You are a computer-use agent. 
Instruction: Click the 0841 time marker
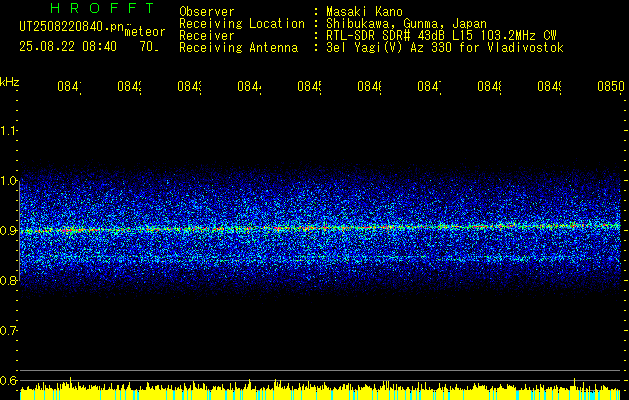[69, 86]
